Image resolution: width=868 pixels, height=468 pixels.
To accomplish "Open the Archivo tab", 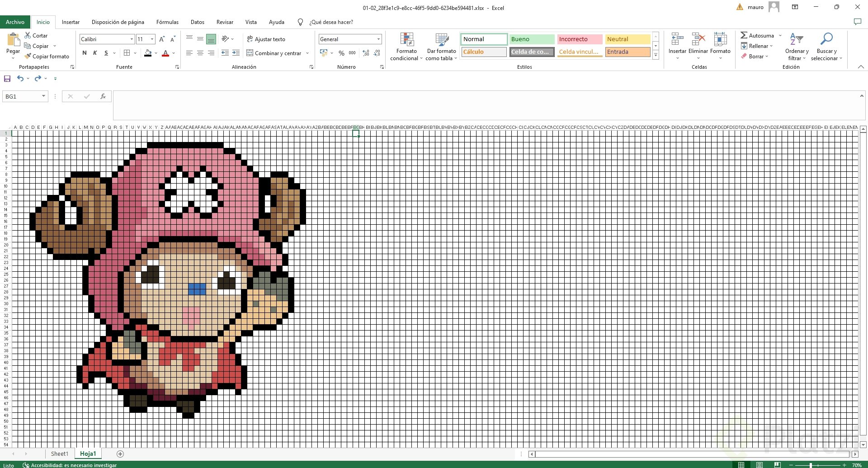I will (15, 22).
